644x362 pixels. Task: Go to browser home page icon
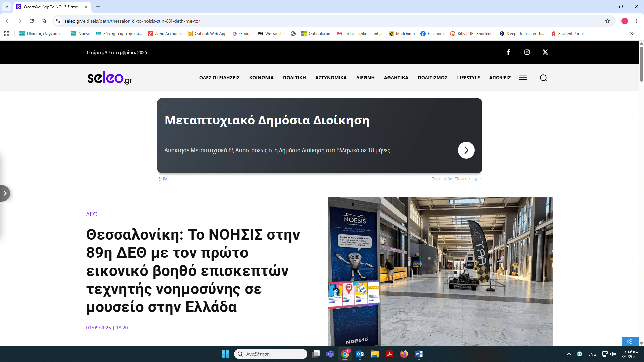[x=44, y=21]
